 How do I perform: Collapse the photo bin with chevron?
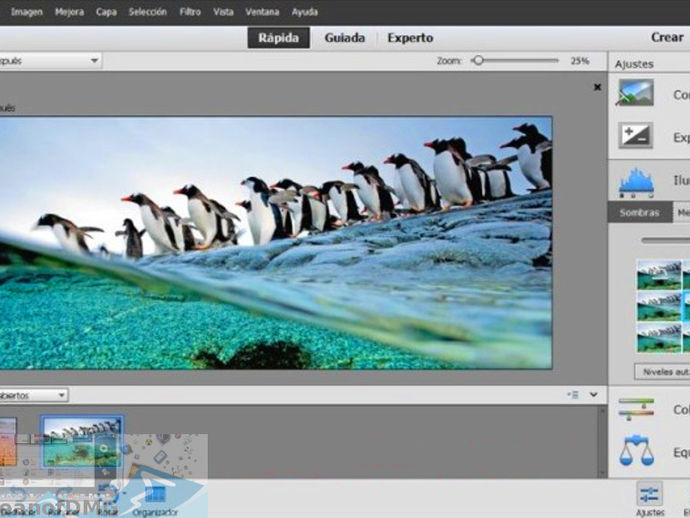(594, 394)
